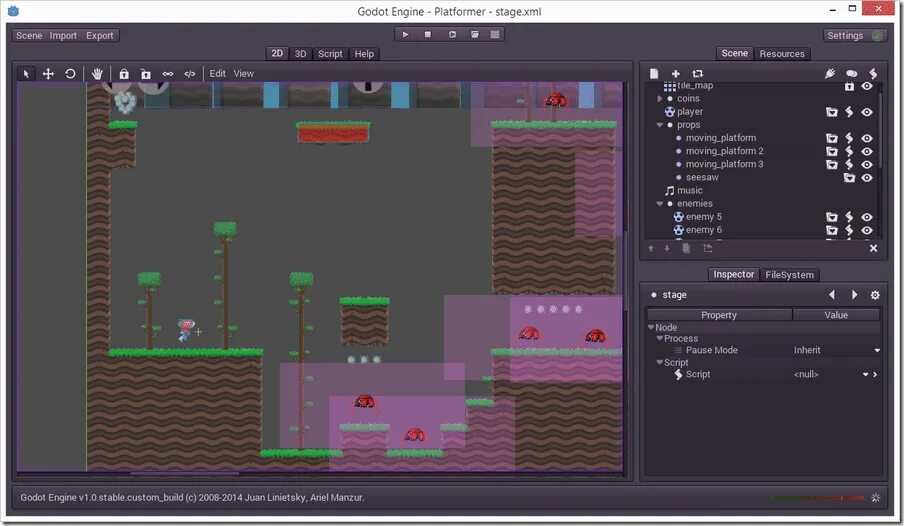This screenshot has height=526, width=904.
Task: Open the Edit menu in the 2D viewport
Action: [217, 74]
